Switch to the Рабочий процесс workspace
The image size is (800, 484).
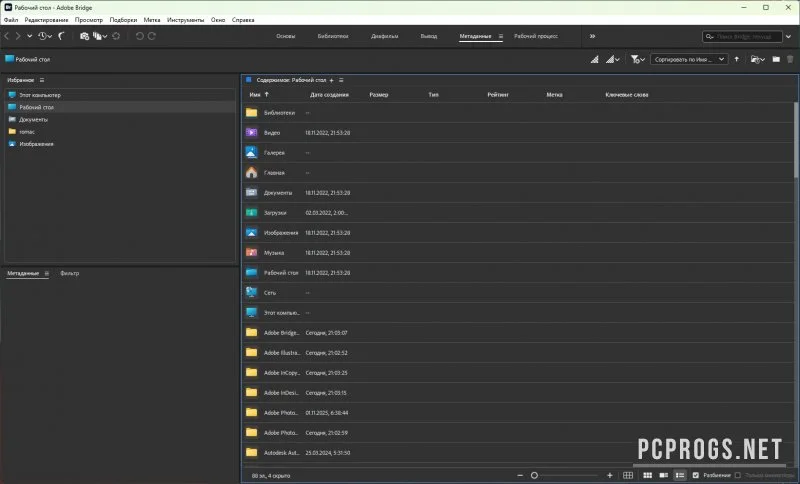pyautogui.click(x=536, y=36)
